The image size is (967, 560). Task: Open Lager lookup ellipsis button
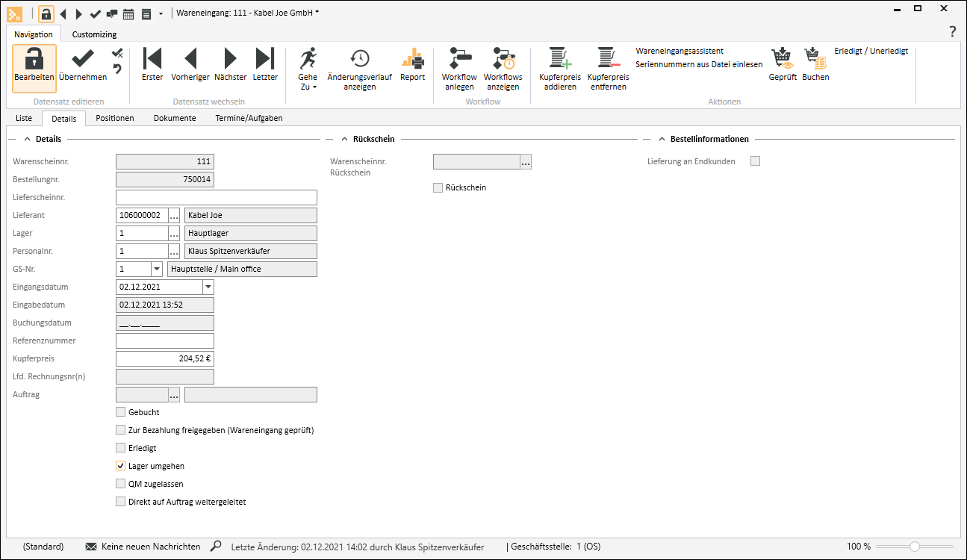tap(174, 233)
